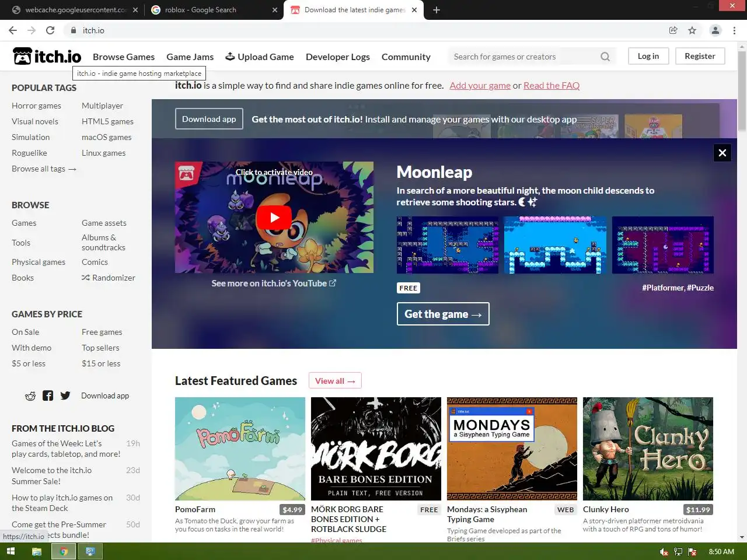Close the Moonleap featured banner
747x560 pixels.
[x=722, y=153]
